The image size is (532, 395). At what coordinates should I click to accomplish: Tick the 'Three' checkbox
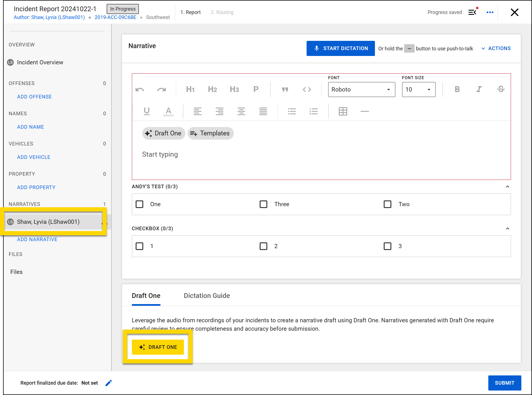tap(263, 204)
